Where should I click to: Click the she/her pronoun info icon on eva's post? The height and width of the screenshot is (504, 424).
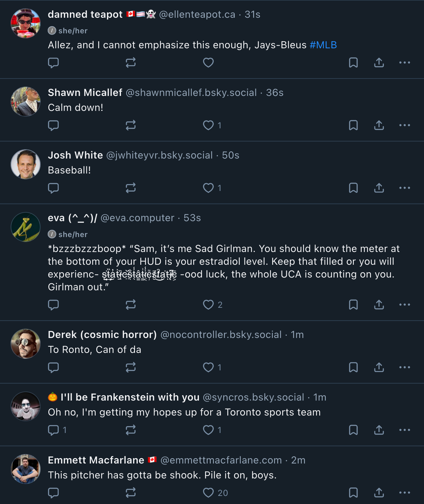tap(52, 234)
